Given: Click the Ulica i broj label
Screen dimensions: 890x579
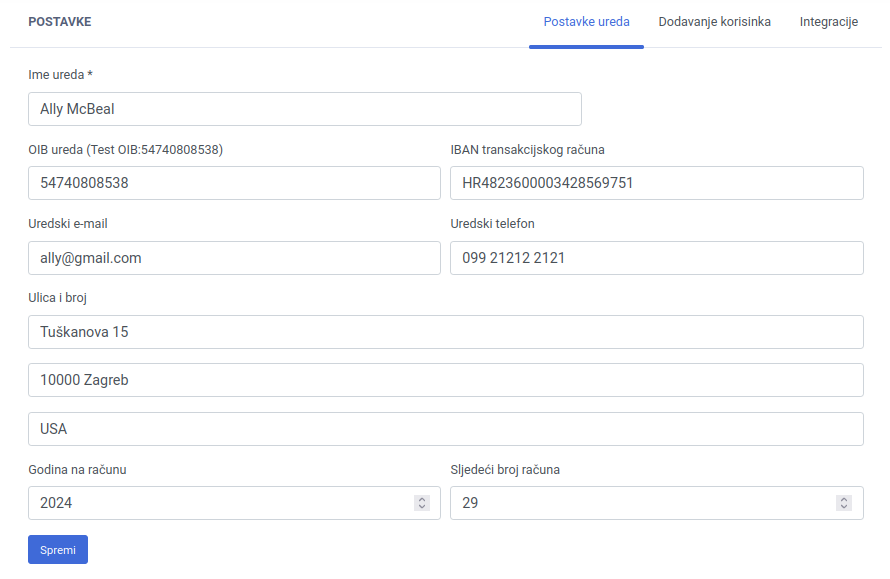Looking at the screenshot, I should click(64, 298).
